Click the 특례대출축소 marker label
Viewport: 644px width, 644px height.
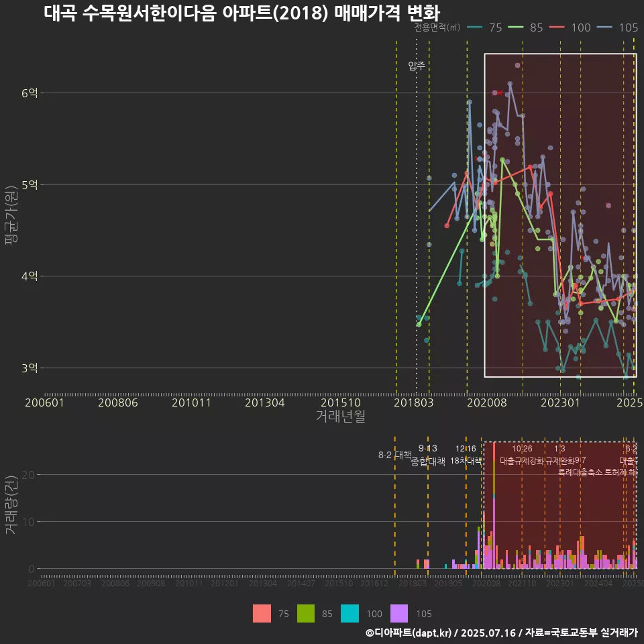tap(580, 472)
